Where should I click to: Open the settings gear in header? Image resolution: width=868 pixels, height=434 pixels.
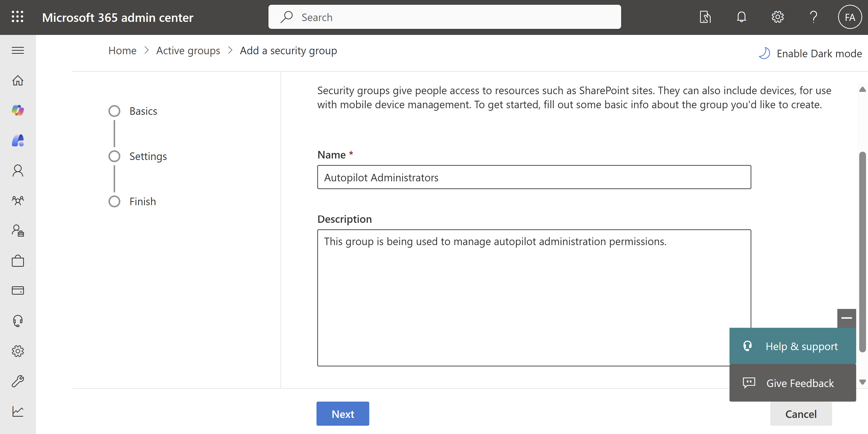pyautogui.click(x=777, y=17)
